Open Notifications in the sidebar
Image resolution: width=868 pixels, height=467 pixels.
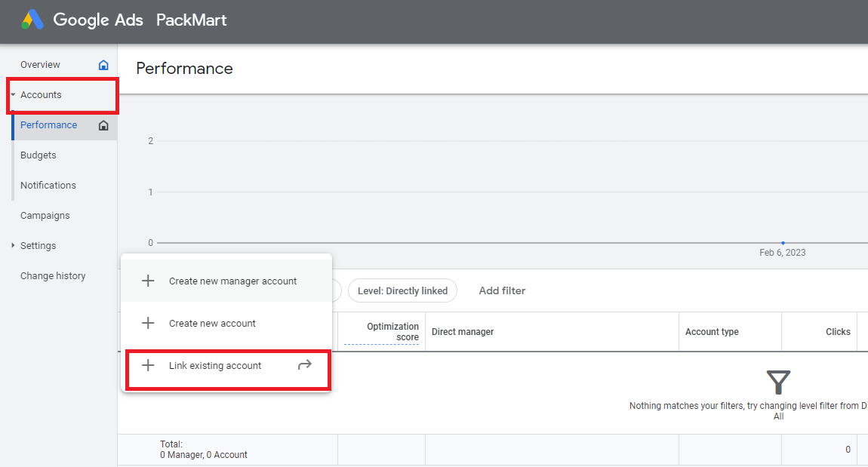48,186
